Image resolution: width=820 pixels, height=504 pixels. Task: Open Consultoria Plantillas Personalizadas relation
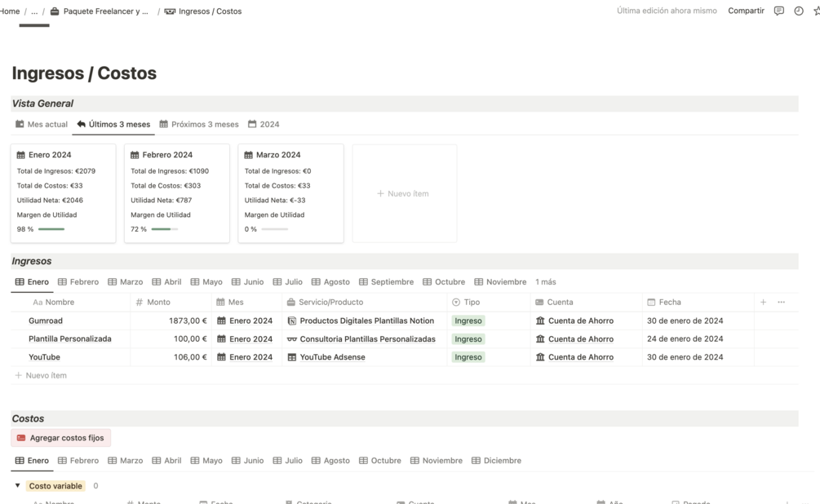pos(361,338)
